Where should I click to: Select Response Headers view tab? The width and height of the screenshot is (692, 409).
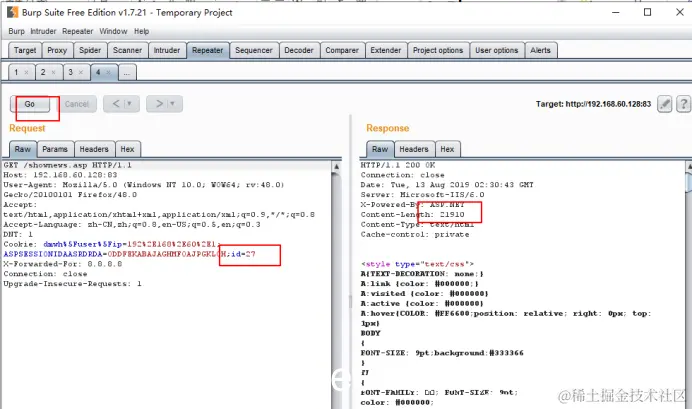pyautogui.click(x=414, y=149)
